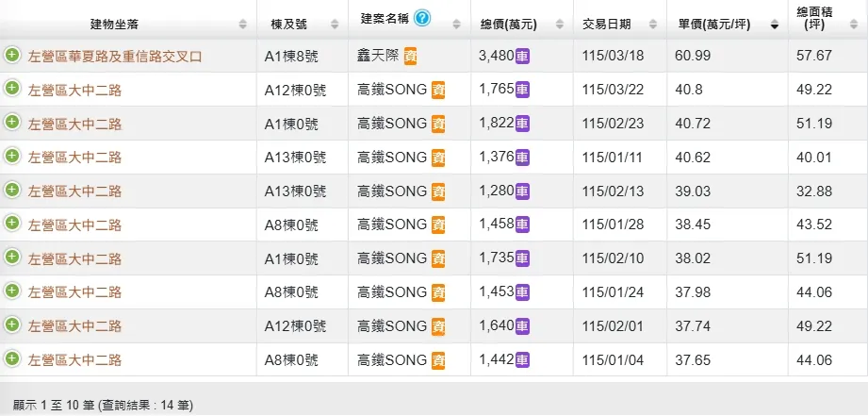The height and width of the screenshot is (416, 868).
Task: Expand the row dated 115/02/01 with the green plus
Action: (11, 325)
